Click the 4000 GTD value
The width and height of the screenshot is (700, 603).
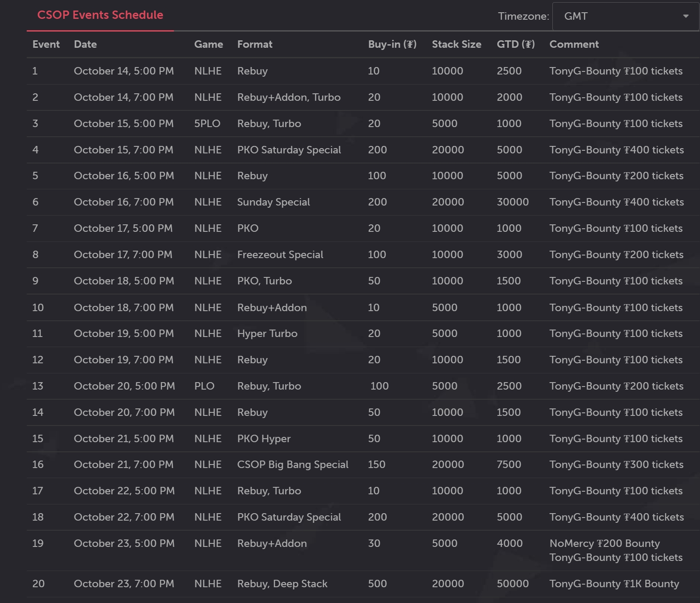(509, 543)
